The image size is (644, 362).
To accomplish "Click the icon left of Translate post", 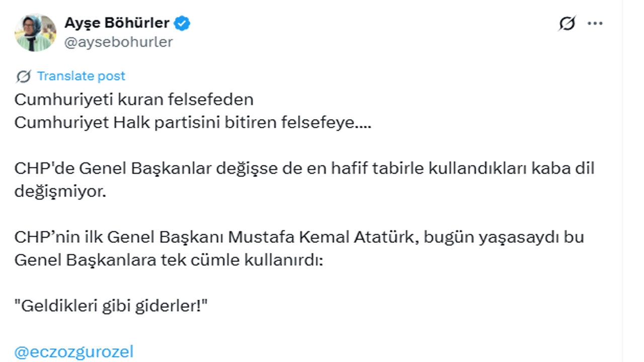I will 23,76.
